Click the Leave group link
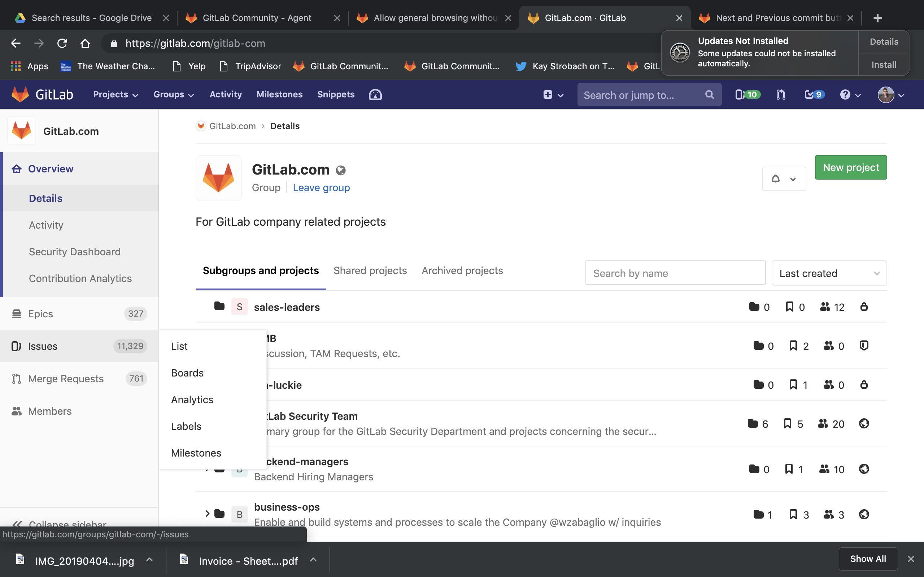The image size is (924, 577). coord(321,188)
